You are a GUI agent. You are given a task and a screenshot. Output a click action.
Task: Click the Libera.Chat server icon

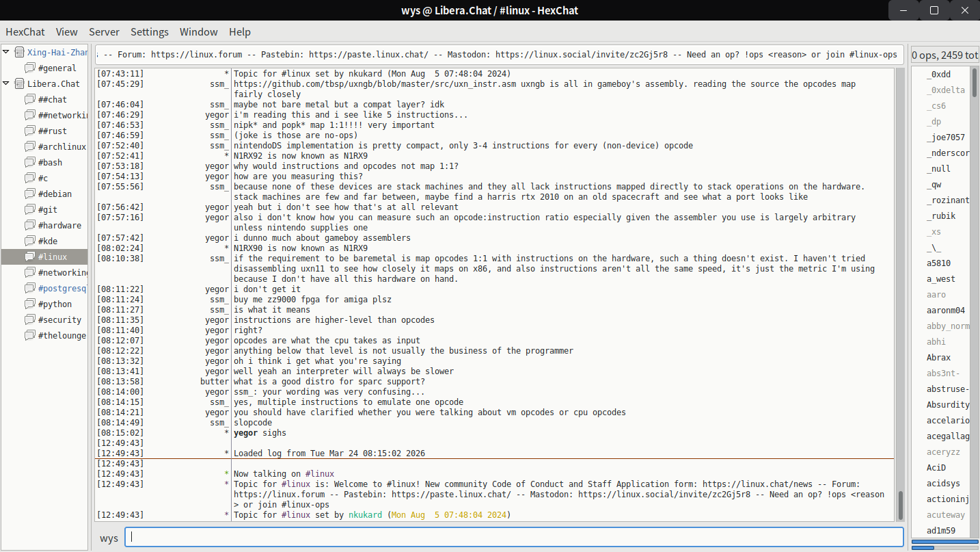19,84
